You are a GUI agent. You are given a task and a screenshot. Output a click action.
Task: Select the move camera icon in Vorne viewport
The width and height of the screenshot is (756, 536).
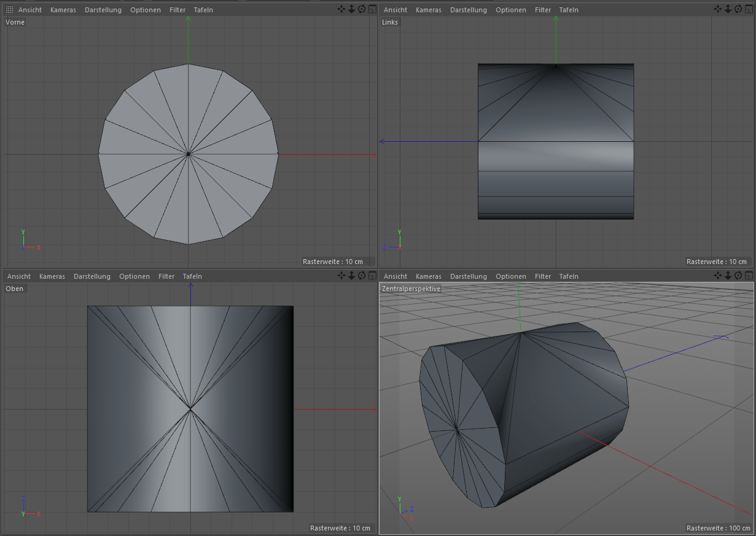click(341, 9)
